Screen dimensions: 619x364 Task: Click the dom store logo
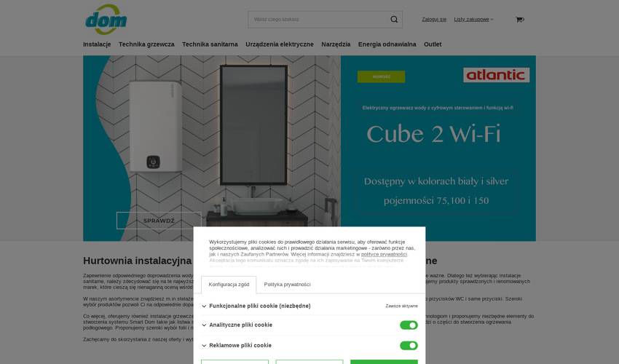coord(106,20)
